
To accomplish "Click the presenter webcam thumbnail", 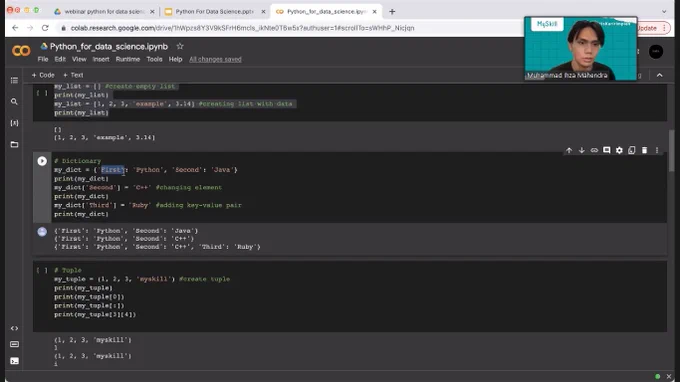I will pyautogui.click(x=581, y=49).
